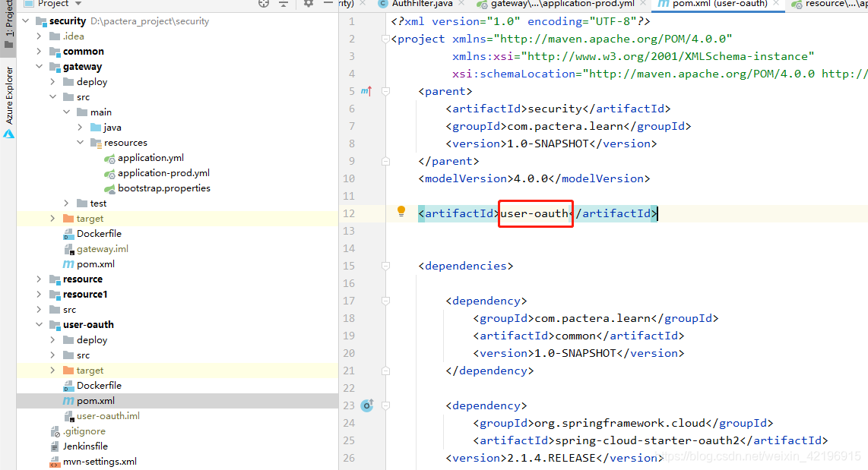This screenshot has height=470, width=868.
Task: Click the Docker file icon of user-oauth Dockerfile
Action: (68, 386)
